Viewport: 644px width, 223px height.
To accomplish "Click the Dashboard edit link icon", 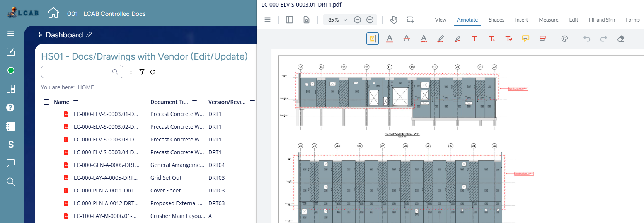I will tap(89, 35).
